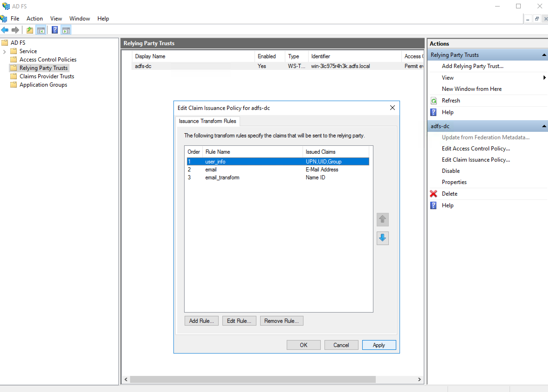
Task: Toggle the Show/Hide Console Tree toolbar icon
Action: pos(41,30)
